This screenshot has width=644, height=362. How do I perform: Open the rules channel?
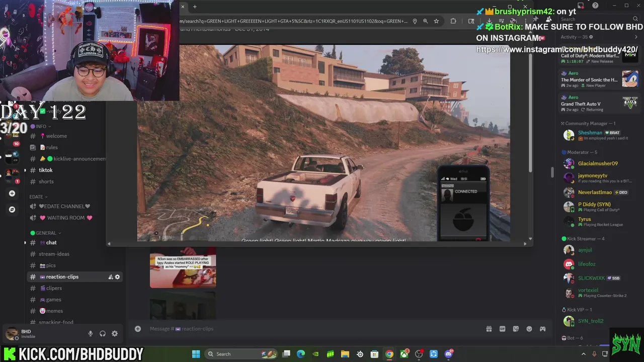click(75, 147)
